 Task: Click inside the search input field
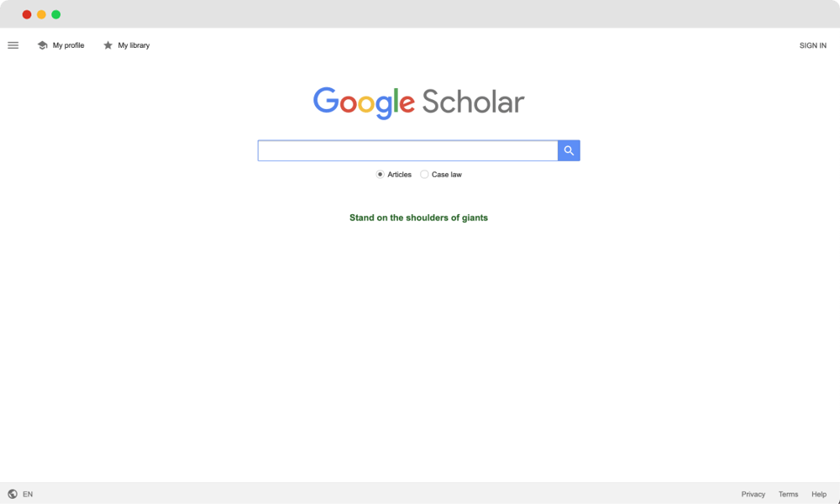[x=407, y=150]
